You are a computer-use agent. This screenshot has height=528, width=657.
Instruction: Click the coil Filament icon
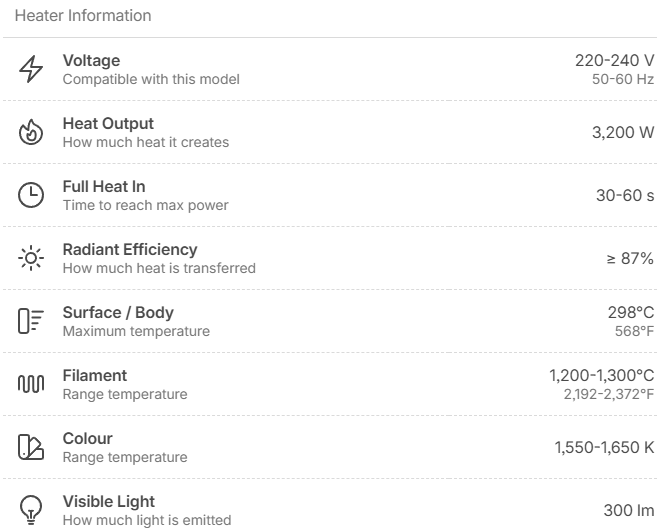click(x=32, y=384)
